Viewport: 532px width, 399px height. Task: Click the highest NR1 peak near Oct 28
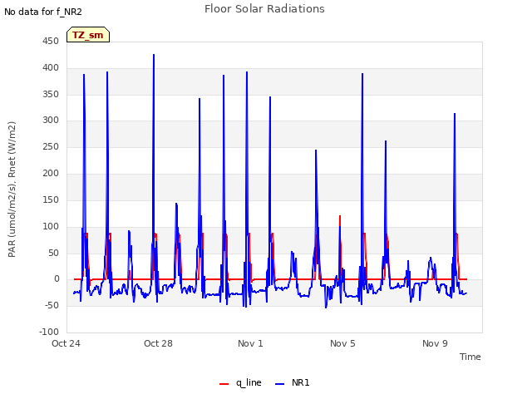coord(154,55)
